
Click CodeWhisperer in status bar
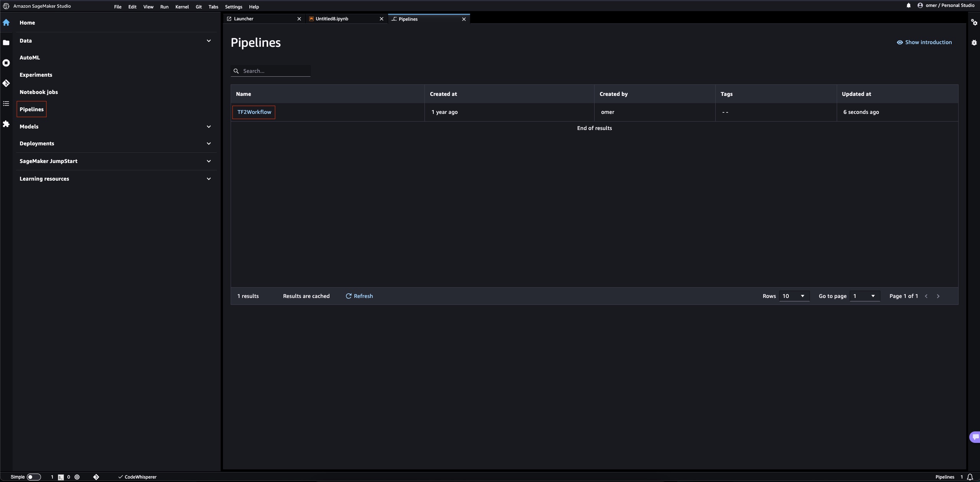pos(137,477)
